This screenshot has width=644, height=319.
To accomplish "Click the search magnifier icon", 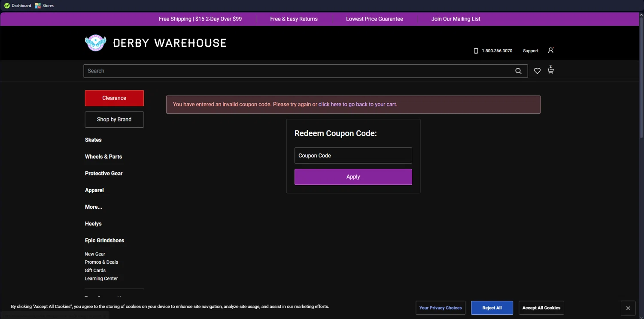I will [x=518, y=71].
